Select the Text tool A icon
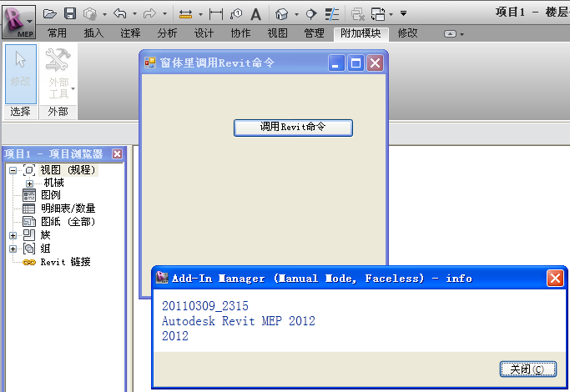The width and height of the screenshot is (570, 392). click(256, 14)
